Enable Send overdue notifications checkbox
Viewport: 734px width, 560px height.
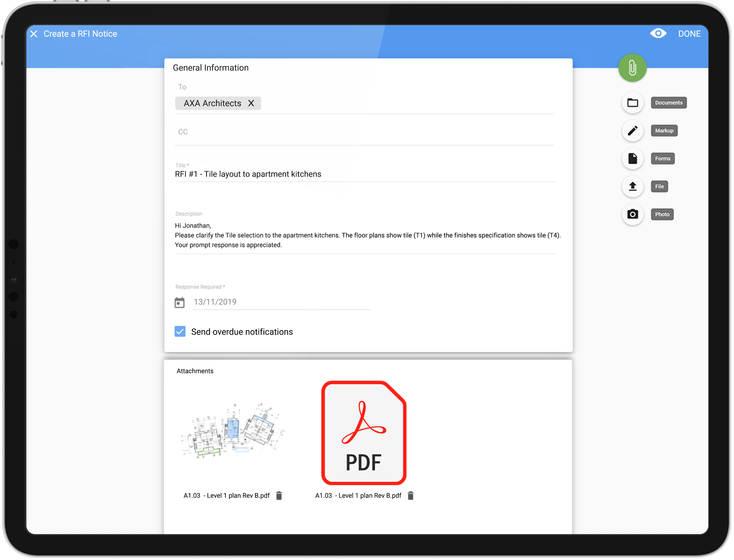(x=181, y=331)
